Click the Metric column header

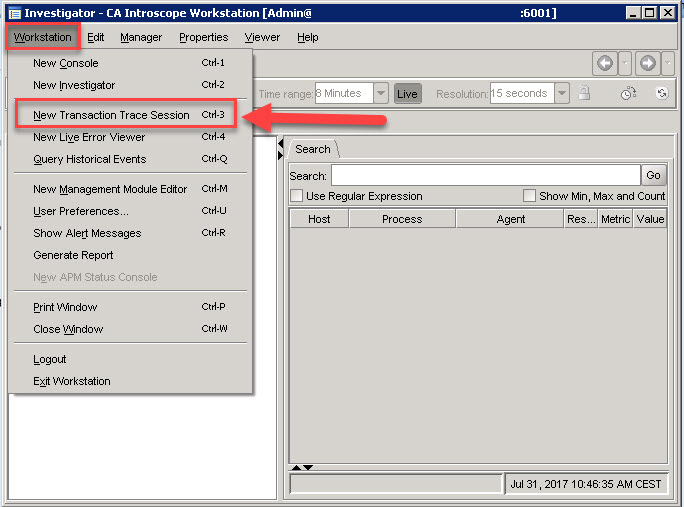point(615,219)
